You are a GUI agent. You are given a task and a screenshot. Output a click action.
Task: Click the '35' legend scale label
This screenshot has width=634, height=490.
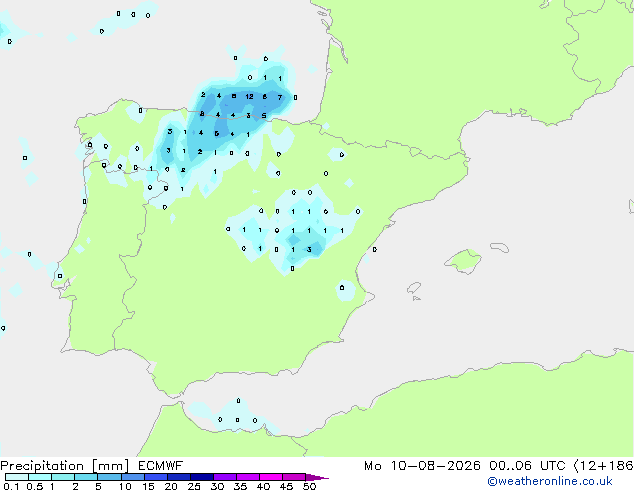click(x=240, y=486)
